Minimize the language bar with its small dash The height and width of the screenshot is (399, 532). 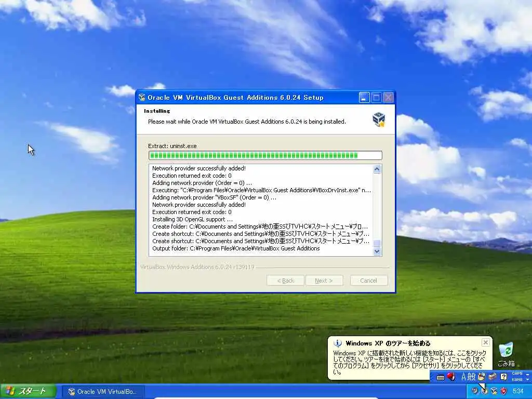[528, 374]
